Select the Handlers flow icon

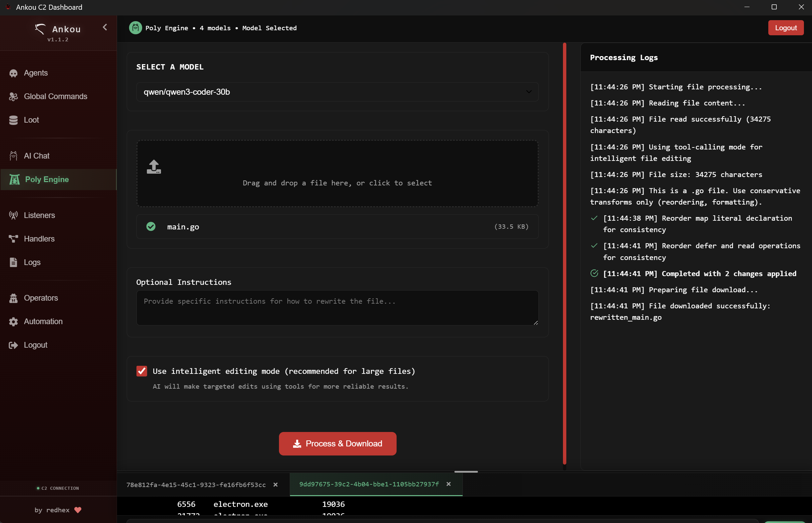13,238
